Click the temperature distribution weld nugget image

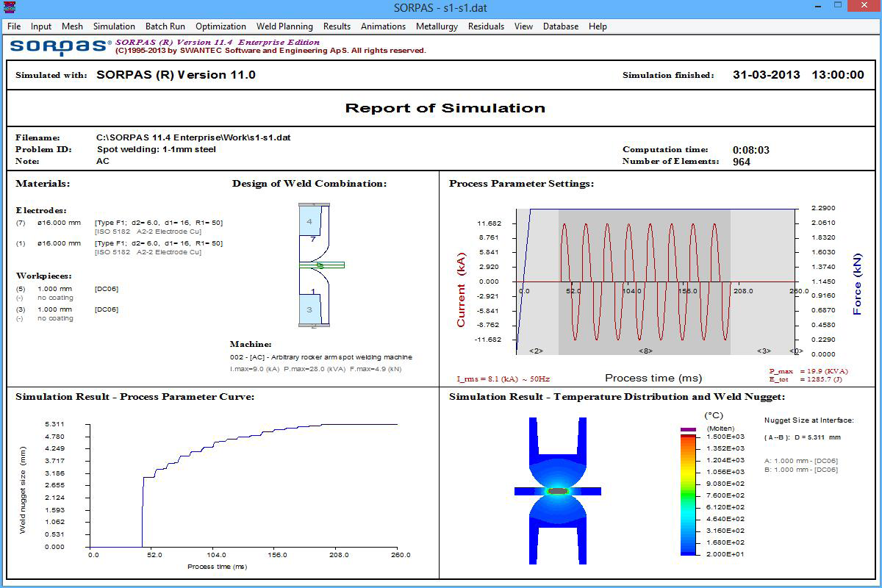tap(557, 491)
